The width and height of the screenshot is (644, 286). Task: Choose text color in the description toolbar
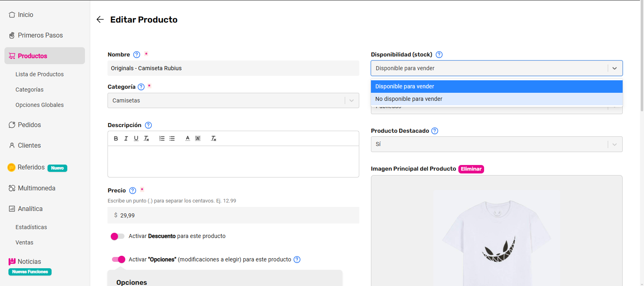[188, 138]
